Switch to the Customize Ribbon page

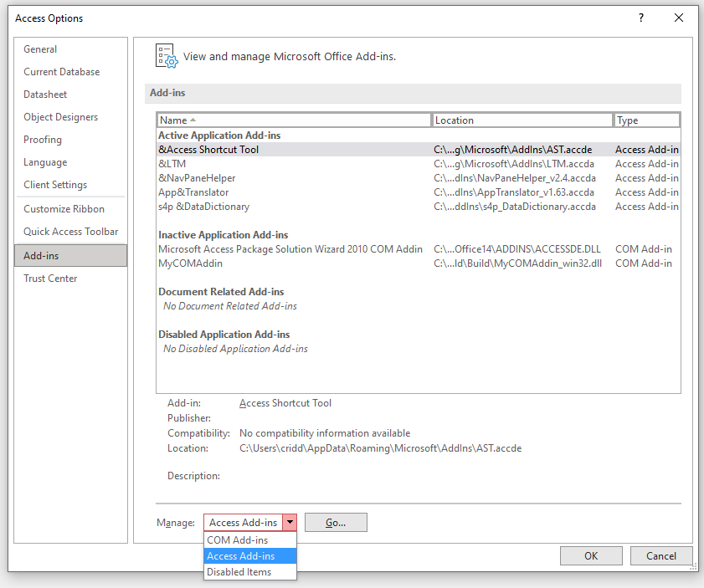click(64, 208)
